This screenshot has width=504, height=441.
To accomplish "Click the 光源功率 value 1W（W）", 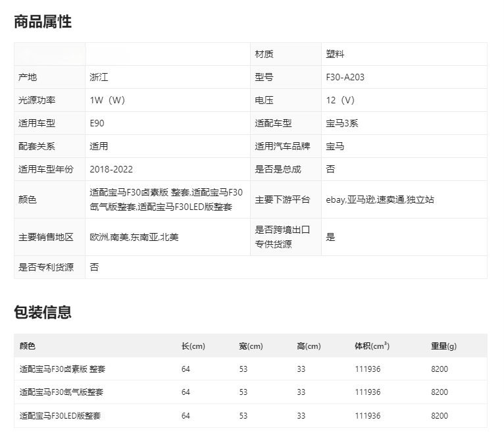I will point(107,100).
